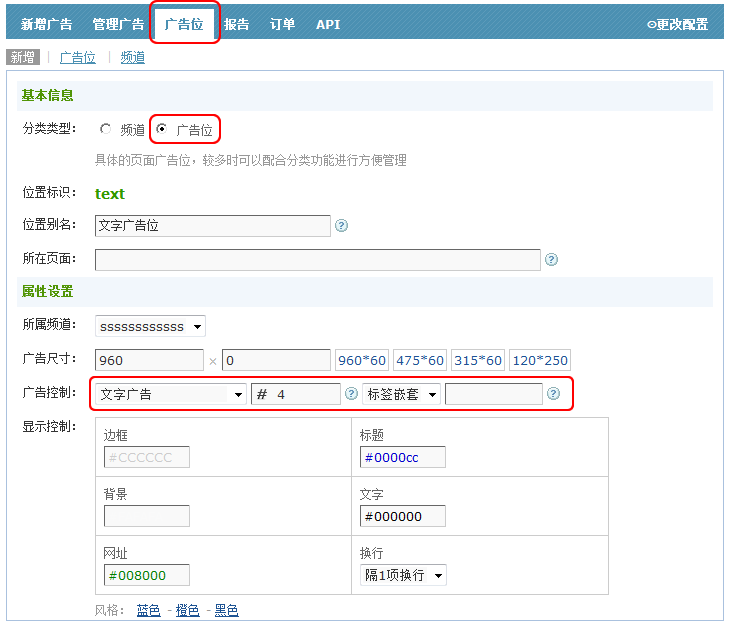This screenshot has width=730, height=627.
Task: Click the 所在页面 text input
Action: [317, 260]
